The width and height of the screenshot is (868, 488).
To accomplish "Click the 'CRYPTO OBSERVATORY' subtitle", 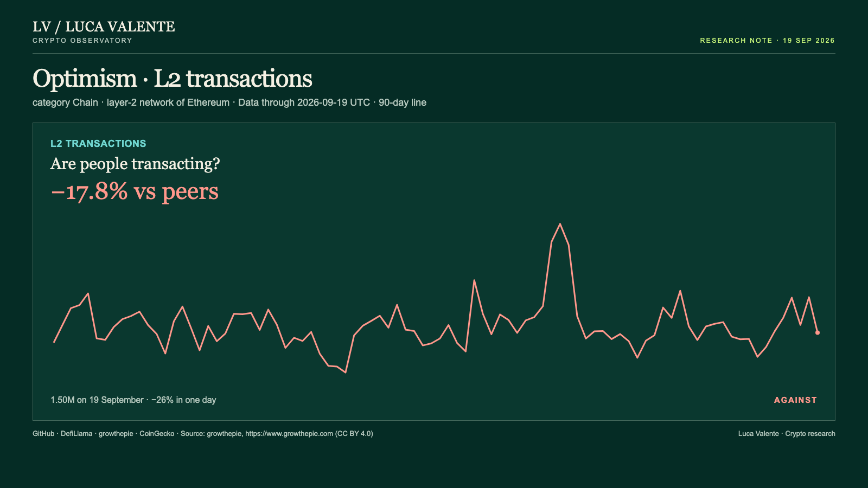I will point(82,41).
